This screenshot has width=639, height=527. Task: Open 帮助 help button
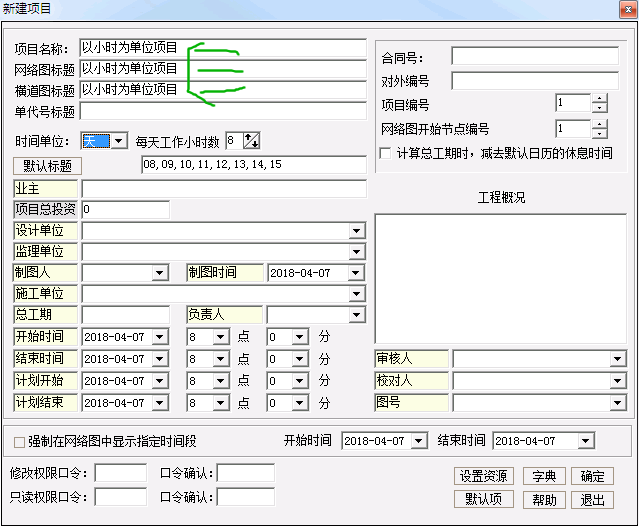544,500
